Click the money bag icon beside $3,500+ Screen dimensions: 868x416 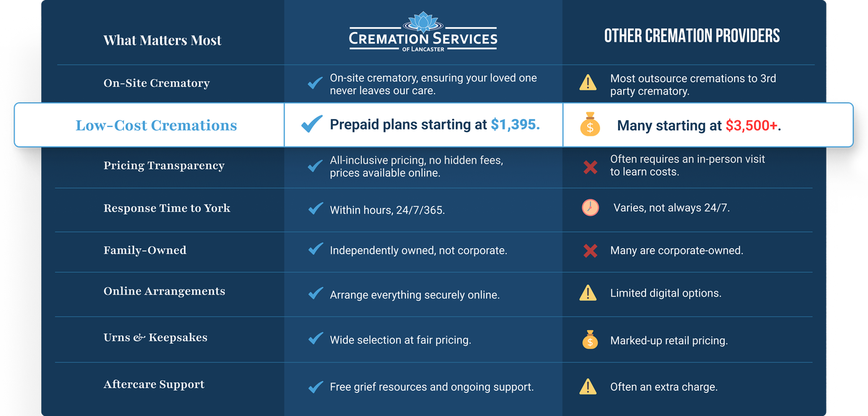point(590,125)
